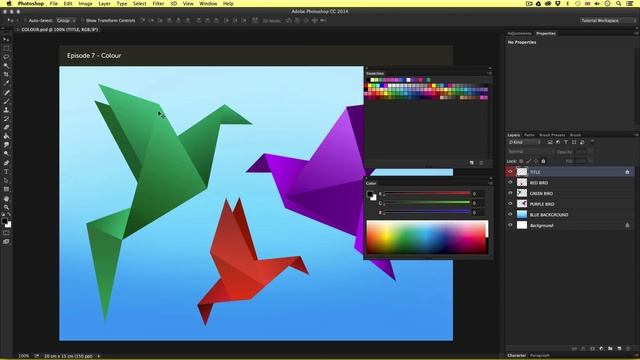
Task: Select the Type tool
Action: click(6, 171)
